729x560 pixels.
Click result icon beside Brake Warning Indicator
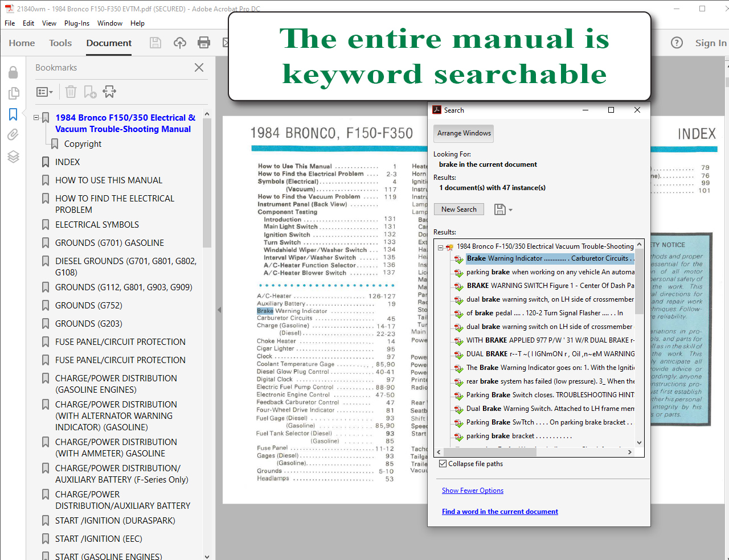coord(458,259)
